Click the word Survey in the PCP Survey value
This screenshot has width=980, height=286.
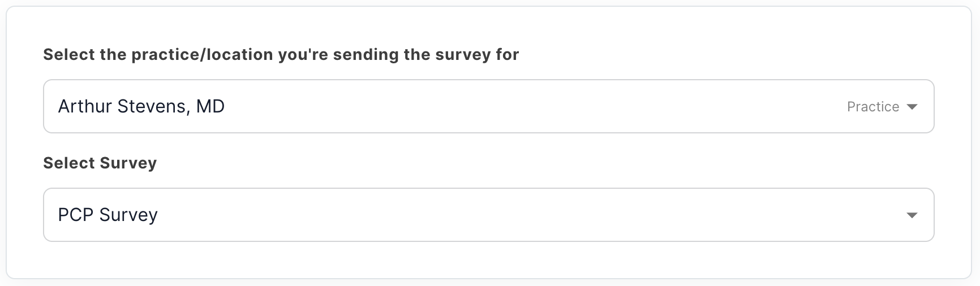128,215
